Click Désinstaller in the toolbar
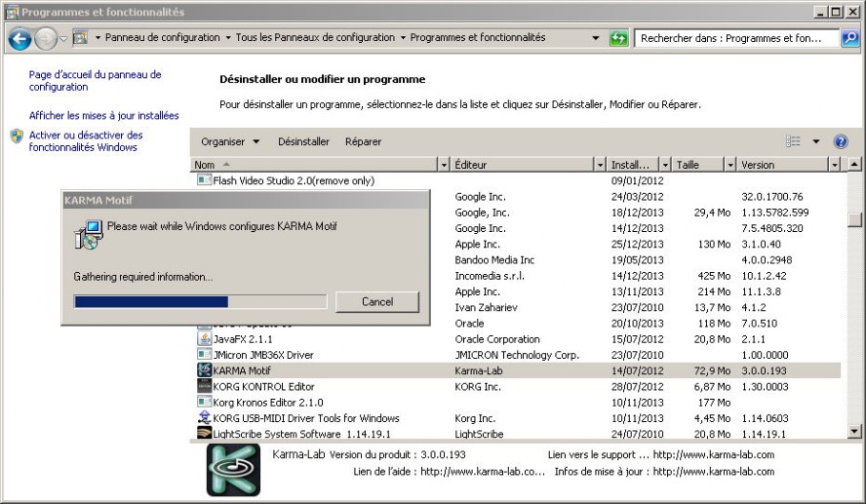This screenshot has width=866, height=504. (x=303, y=141)
